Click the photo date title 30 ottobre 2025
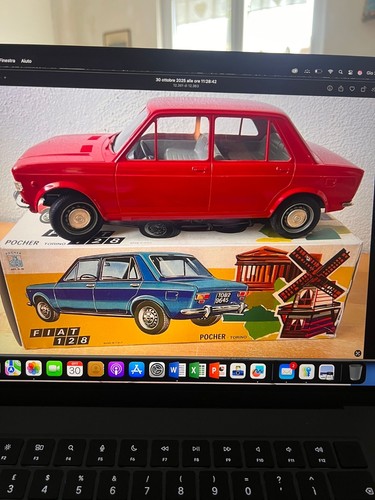 coord(186,81)
